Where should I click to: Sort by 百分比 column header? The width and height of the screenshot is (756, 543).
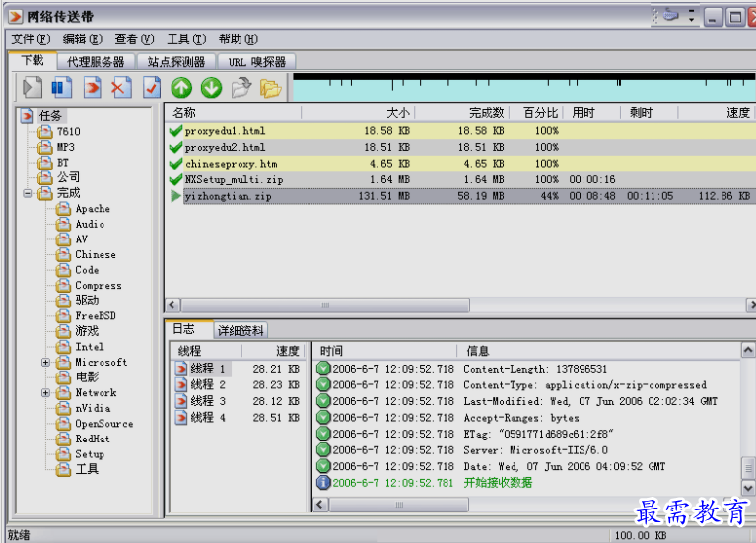click(537, 113)
